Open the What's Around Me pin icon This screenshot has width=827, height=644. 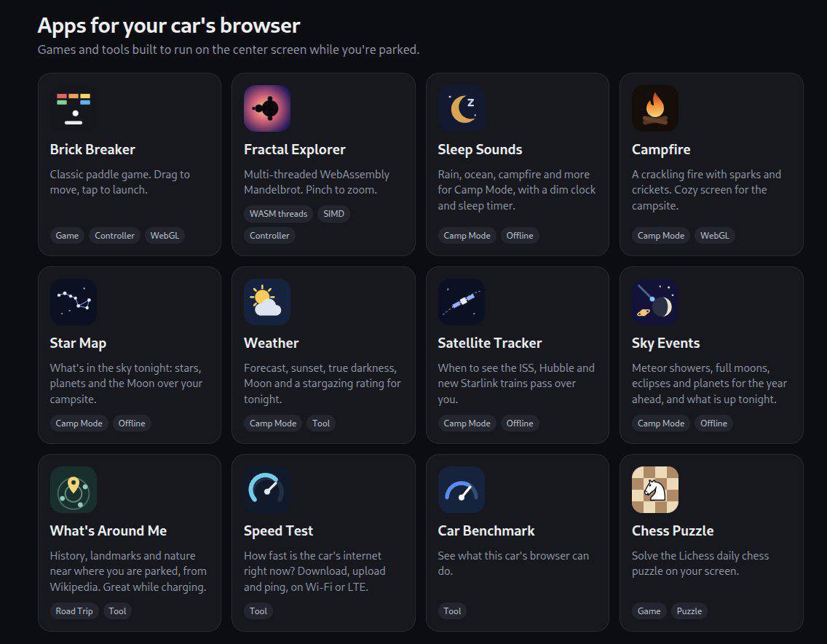pos(74,490)
